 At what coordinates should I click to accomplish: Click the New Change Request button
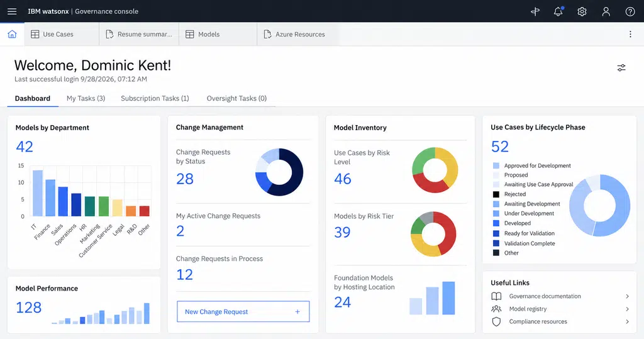pos(243,312)
